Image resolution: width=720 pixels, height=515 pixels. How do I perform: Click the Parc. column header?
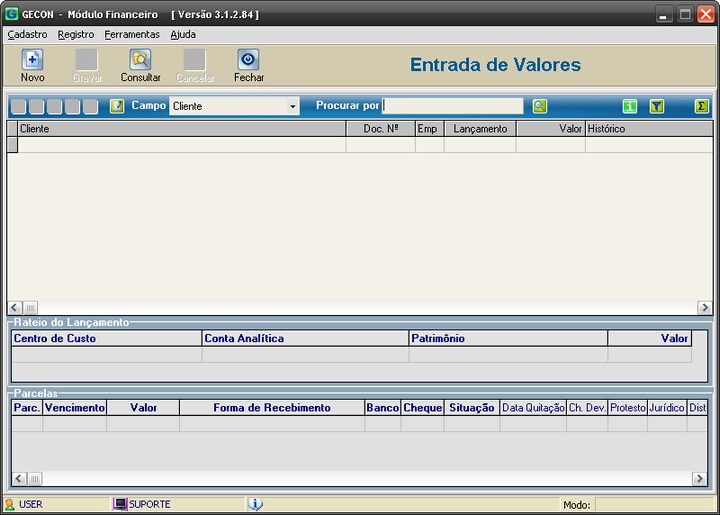pyautogui.click(x=27, y=408)
